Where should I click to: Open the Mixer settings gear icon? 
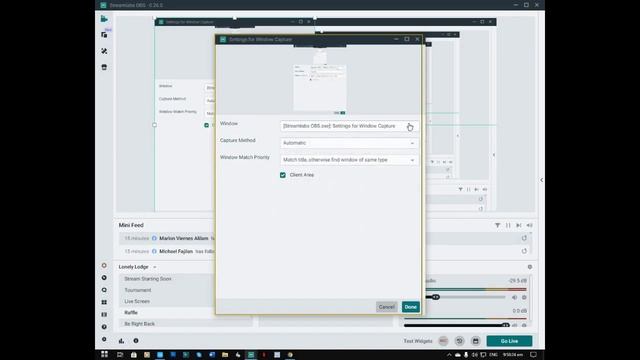(x=530, y=267)
